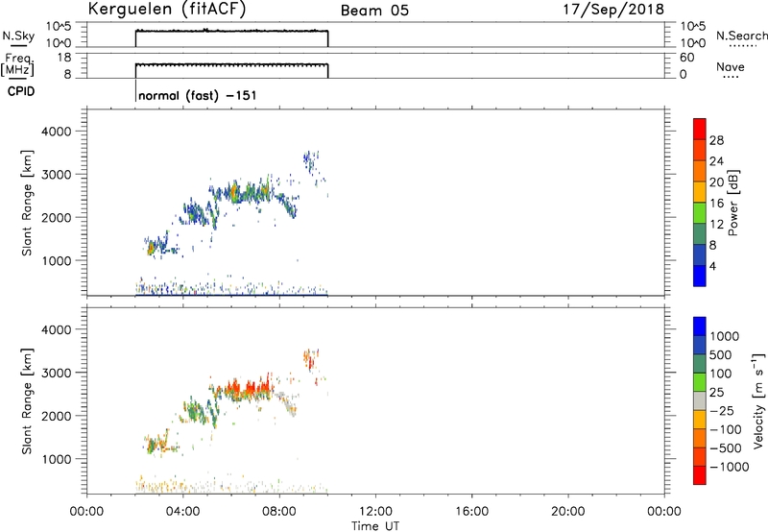
Task: Click the 28 tick on Power colorbar
Action: (x=716, y=140)
